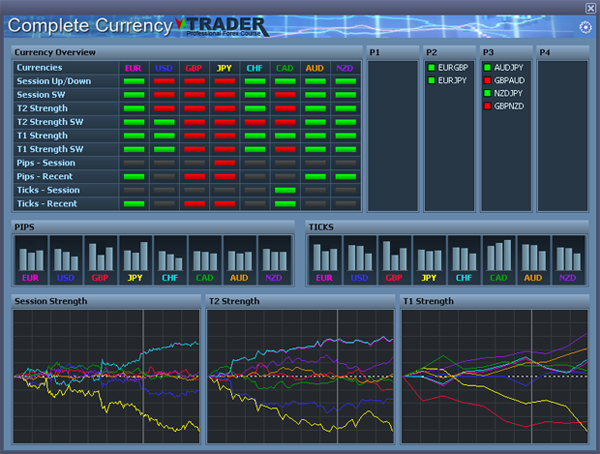This screenshot has width=600, height=454.
Task: Click JPY red bar in Pips - Session row
Action: coord(225,163)
